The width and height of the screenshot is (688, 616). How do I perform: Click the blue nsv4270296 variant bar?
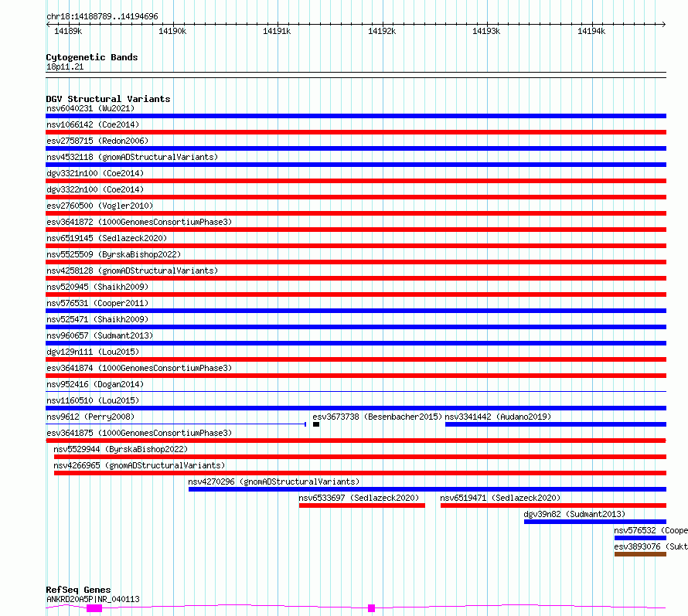[x=427, y=489]
